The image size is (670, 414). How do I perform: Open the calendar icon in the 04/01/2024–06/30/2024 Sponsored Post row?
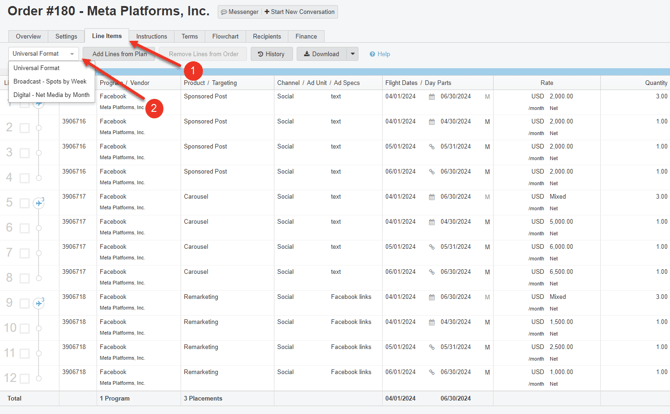[x=432, y=97]
